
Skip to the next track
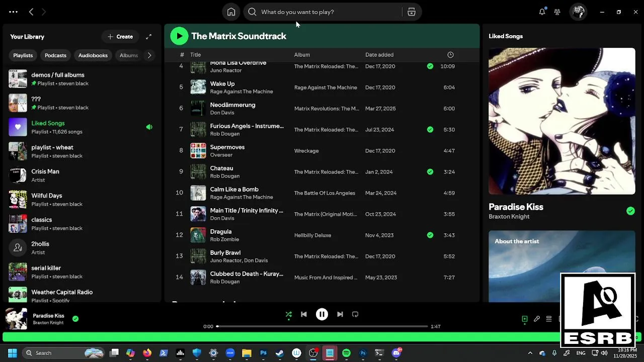pyautogui.click(x=340, y=314)
